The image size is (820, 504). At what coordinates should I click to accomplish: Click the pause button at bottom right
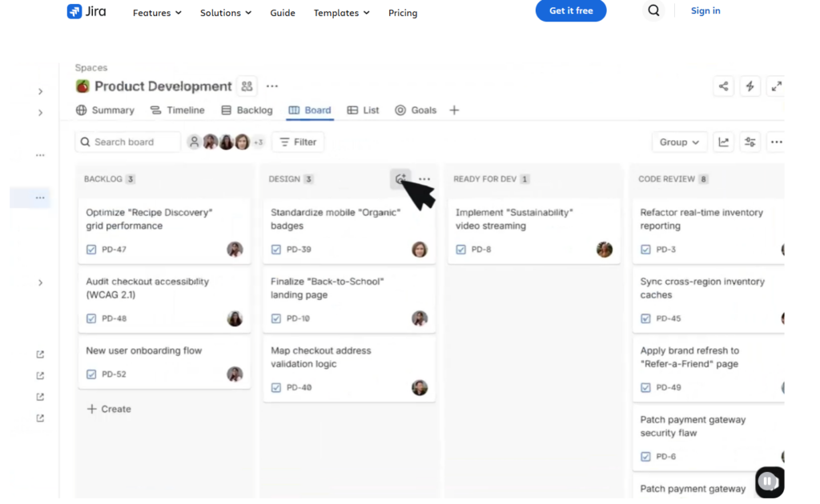pos(768,481)
